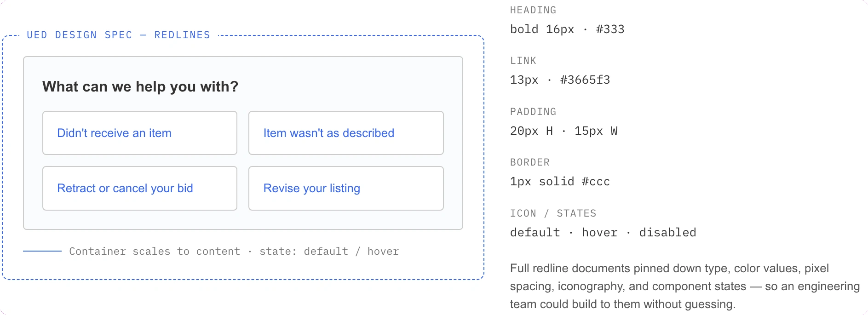Select "Item wasn't as described" option
This screenshot has height=315, width=868.
tap(346, 133)
